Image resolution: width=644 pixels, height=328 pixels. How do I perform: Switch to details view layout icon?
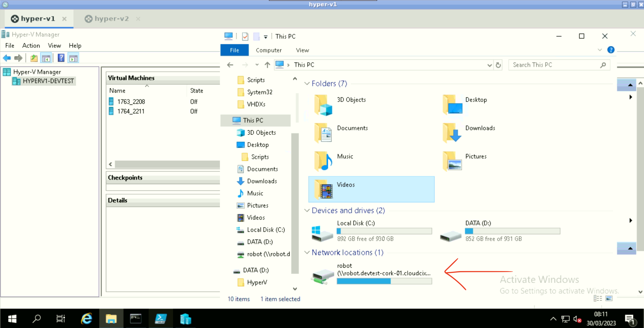coord(598,298)
